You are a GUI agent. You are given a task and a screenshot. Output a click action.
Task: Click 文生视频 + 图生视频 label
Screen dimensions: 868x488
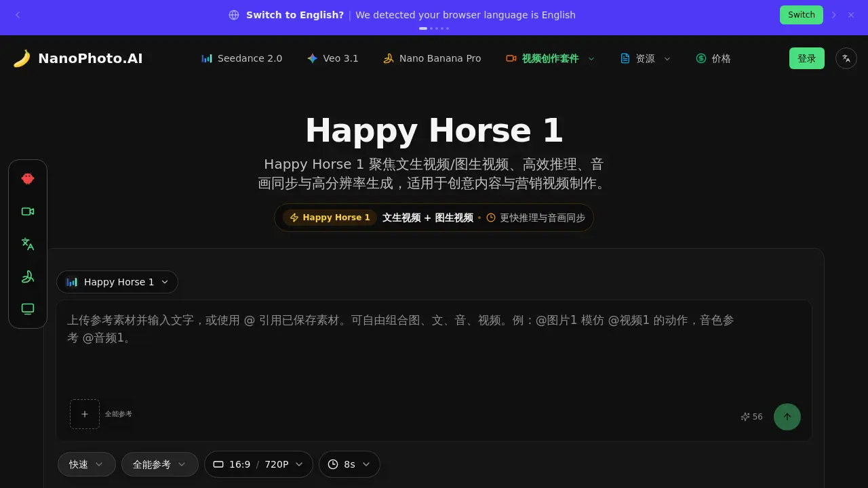tap(428, 218)
